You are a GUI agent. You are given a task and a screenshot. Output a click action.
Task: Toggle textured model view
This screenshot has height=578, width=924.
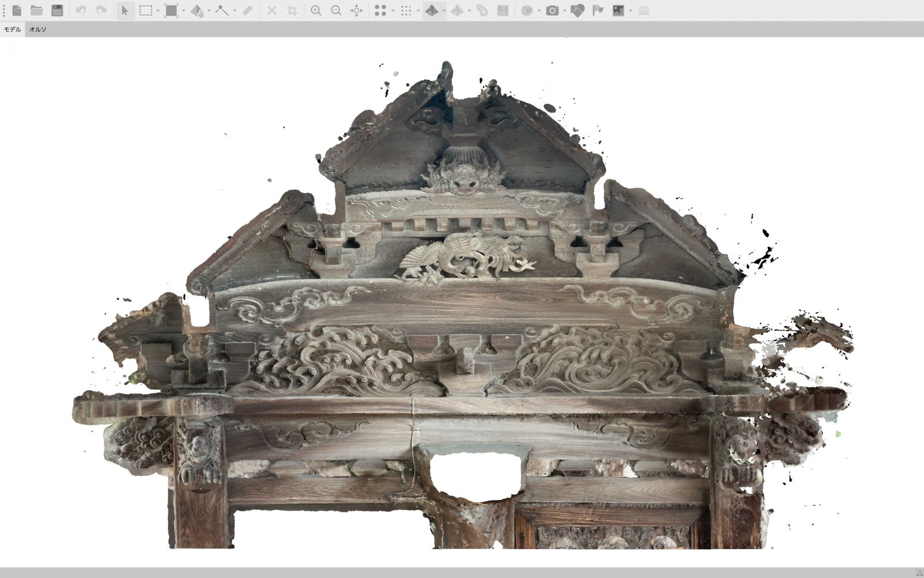tap(431, 10)
